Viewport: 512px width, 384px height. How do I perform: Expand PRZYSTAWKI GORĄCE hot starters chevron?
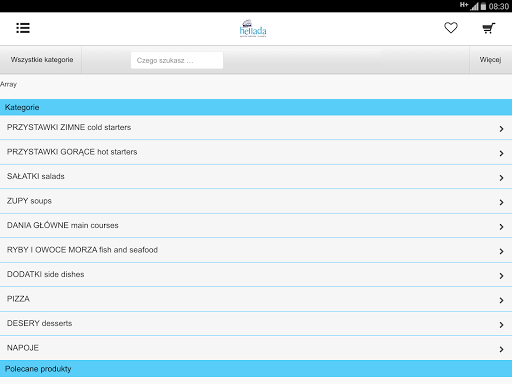coord(501,153)
